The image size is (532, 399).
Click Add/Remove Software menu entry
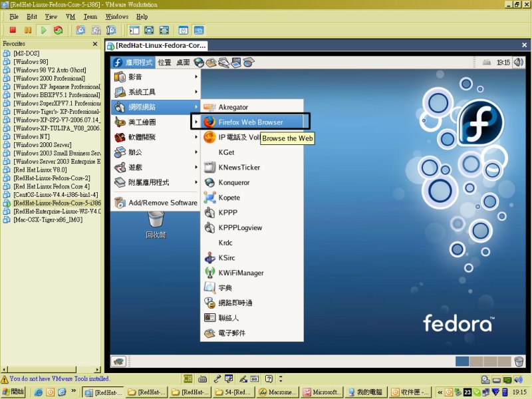[x=156, y=203]
